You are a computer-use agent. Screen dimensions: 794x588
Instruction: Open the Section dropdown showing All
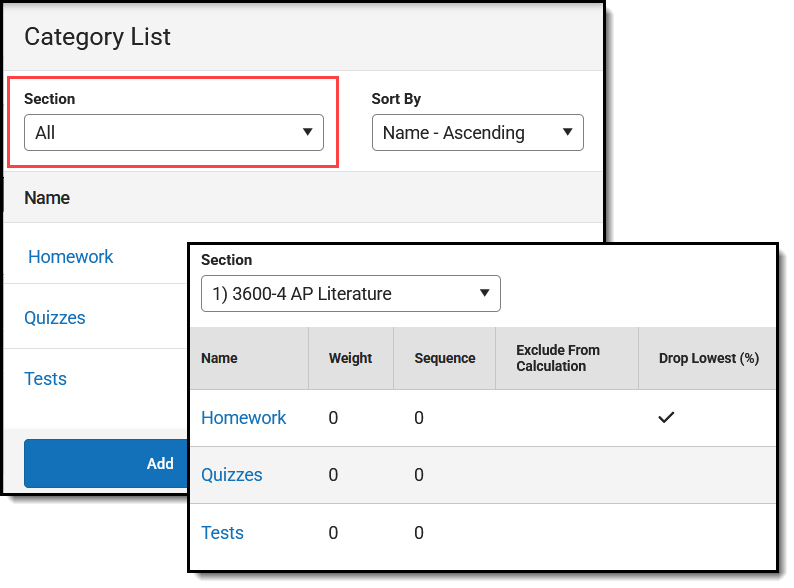click(173, 132)
